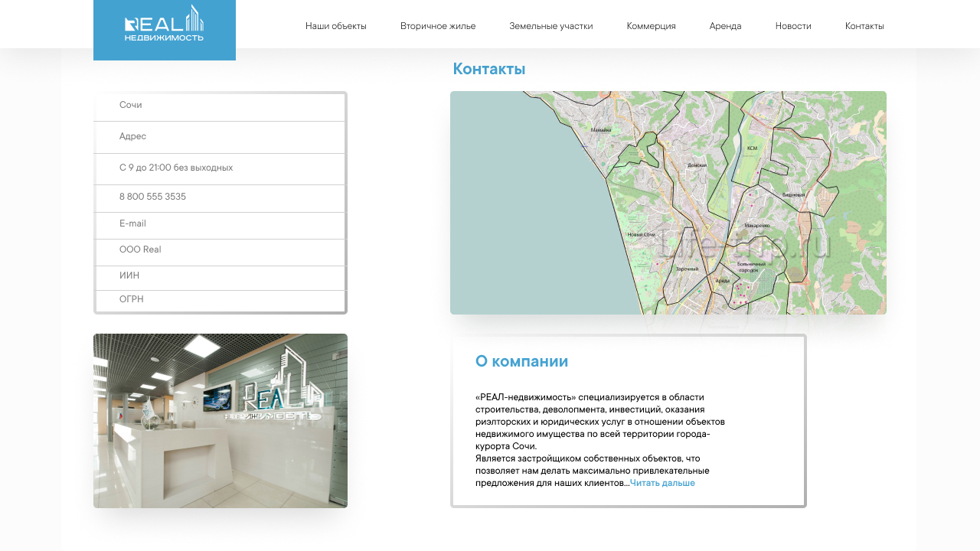Click the Заречный district label on the map
Viewport: 980px width, 551px height.
tap(687, 269)
